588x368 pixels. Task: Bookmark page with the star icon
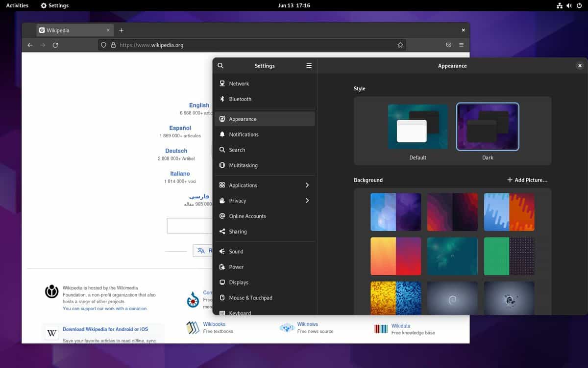click(400, 45)
